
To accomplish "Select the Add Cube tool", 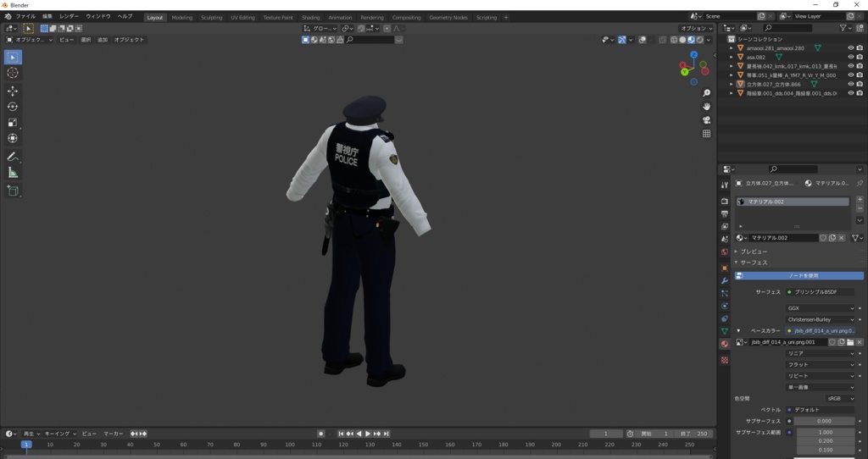I will (x=13, y=191).
